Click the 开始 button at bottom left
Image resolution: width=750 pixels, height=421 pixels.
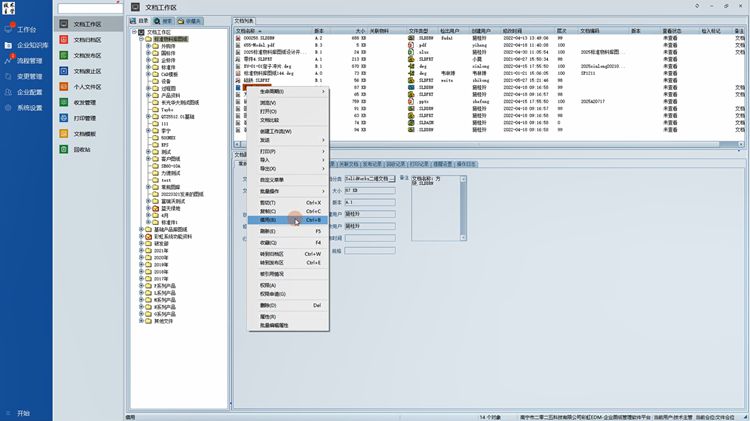tap(24, 413)
